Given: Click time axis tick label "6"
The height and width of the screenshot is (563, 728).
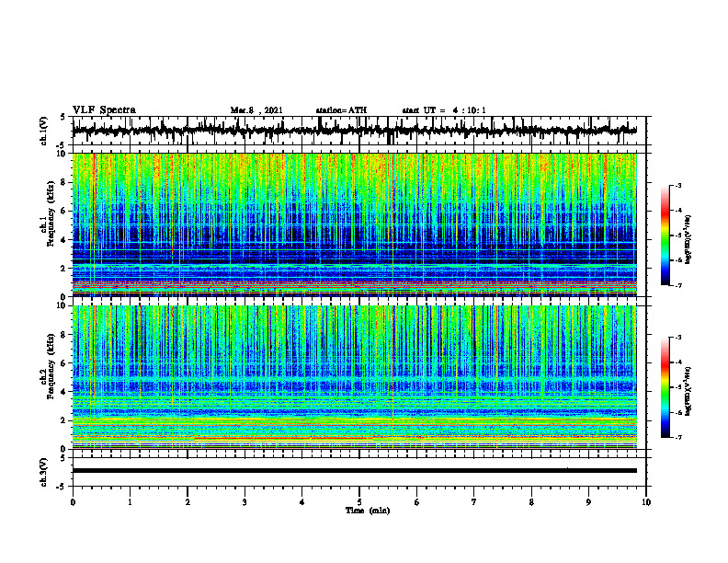Looking at the screenshot, I should [x=417, y=502].
